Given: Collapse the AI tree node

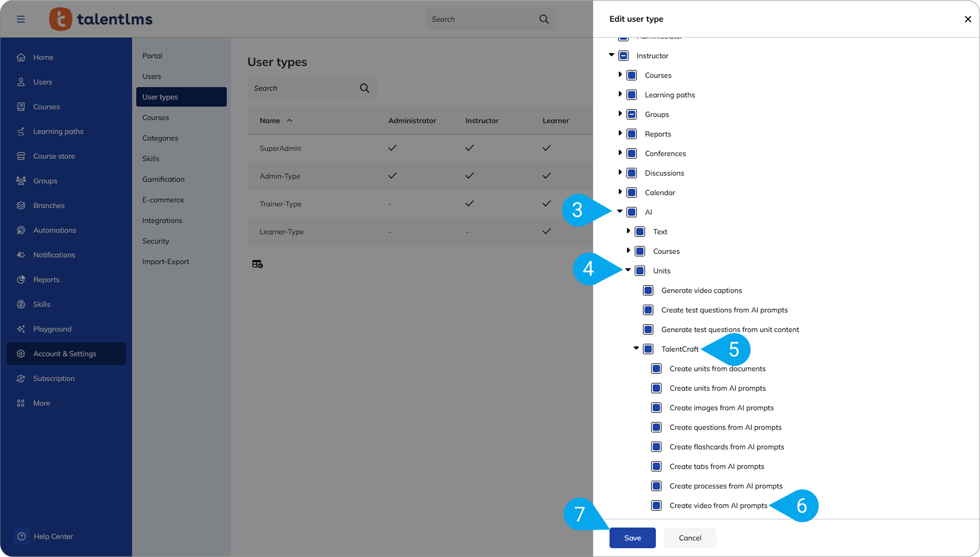Looking at the screenshot, I should click(x=620, y=212).
